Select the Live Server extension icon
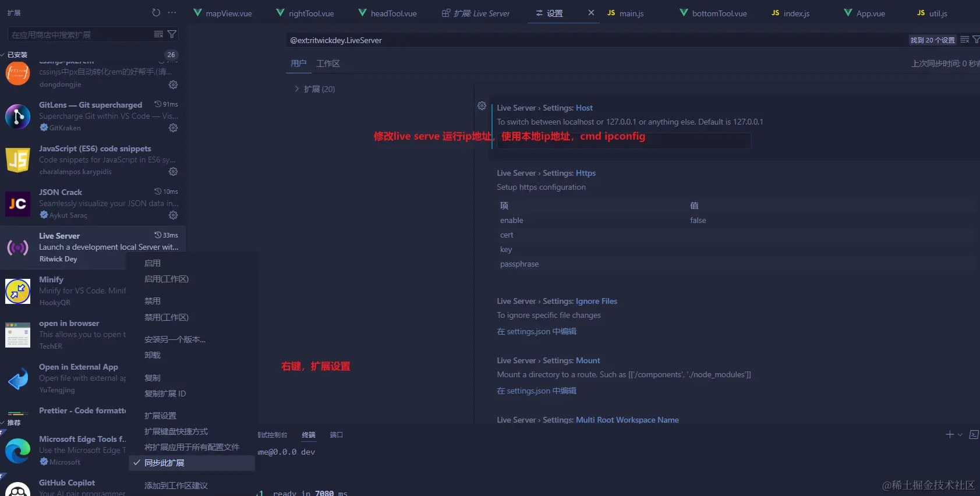 pyautogui.click(x=18, y=247)
